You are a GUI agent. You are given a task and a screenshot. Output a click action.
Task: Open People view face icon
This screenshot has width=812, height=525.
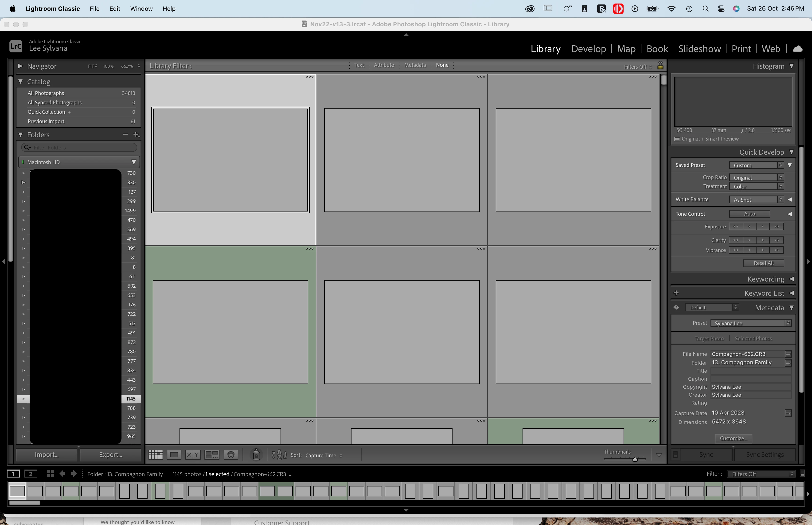(231, 455)
